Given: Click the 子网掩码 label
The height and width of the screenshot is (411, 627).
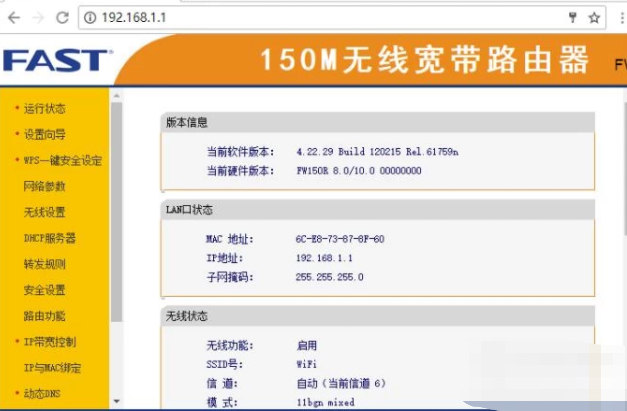Looking at the screenshot, I should tap(230, 277).
